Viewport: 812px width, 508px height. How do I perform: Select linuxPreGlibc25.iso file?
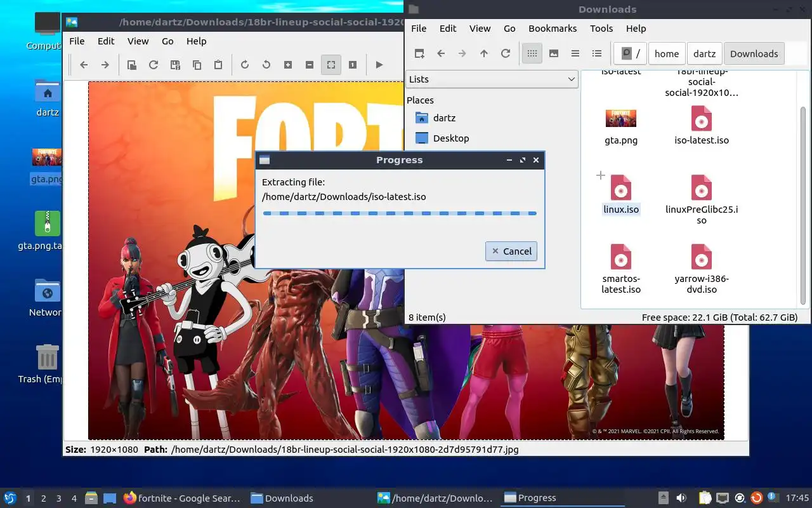click(702, 200)
